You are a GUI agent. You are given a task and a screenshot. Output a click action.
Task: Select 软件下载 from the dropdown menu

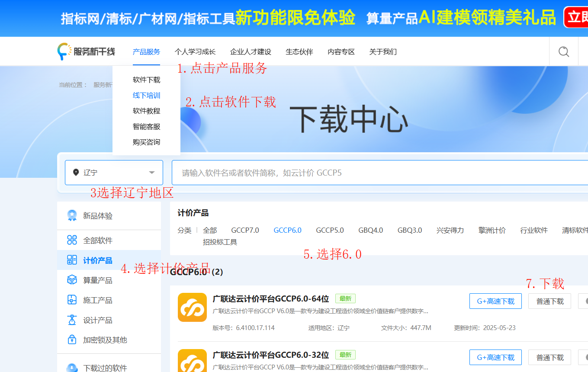coord(146,80)
